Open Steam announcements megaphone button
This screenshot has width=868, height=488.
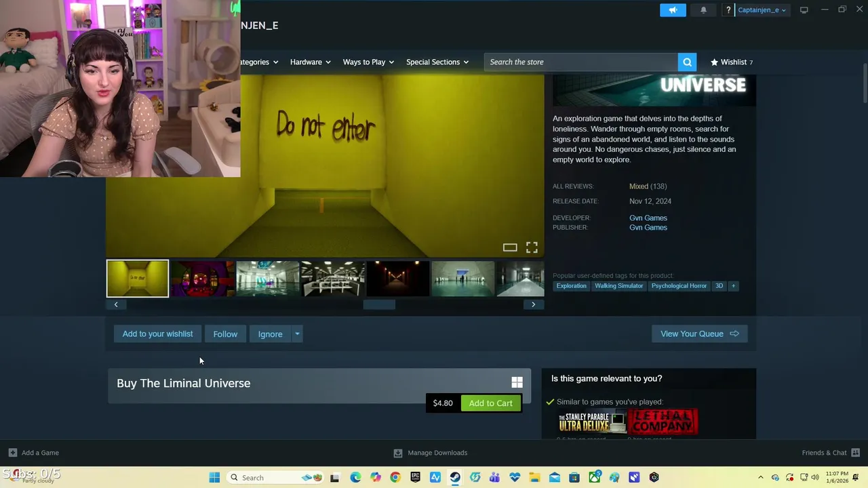click(673, 10)
